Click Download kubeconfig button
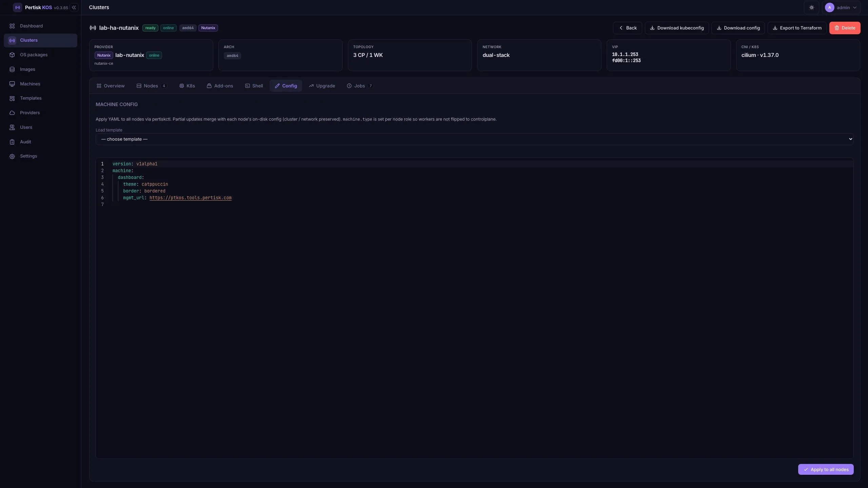 tap(677, 28)
